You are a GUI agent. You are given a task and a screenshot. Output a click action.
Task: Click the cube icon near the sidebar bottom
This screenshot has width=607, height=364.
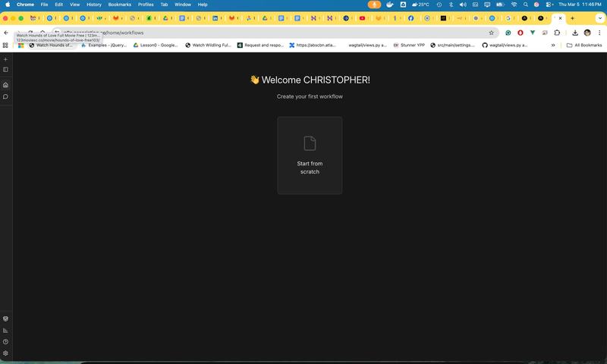click(x=5, y=319)
